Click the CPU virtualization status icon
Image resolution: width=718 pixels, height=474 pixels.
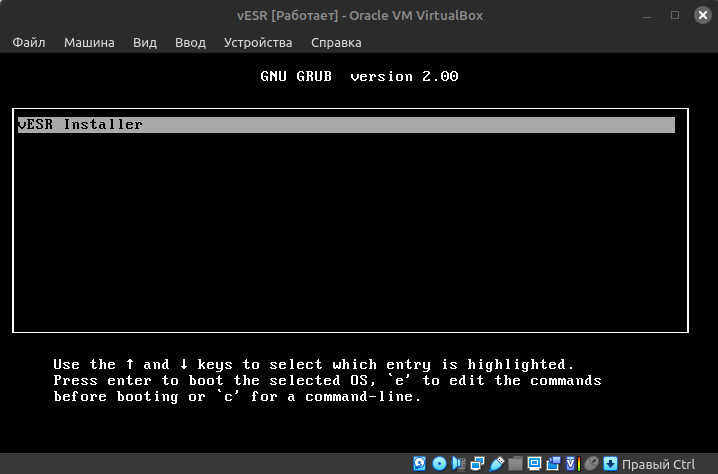point(573,463)
